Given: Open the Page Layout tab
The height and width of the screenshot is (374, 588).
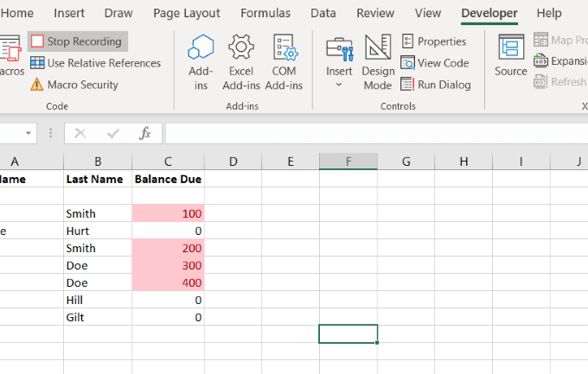Looking at the screenshot, I should point(187,13).
